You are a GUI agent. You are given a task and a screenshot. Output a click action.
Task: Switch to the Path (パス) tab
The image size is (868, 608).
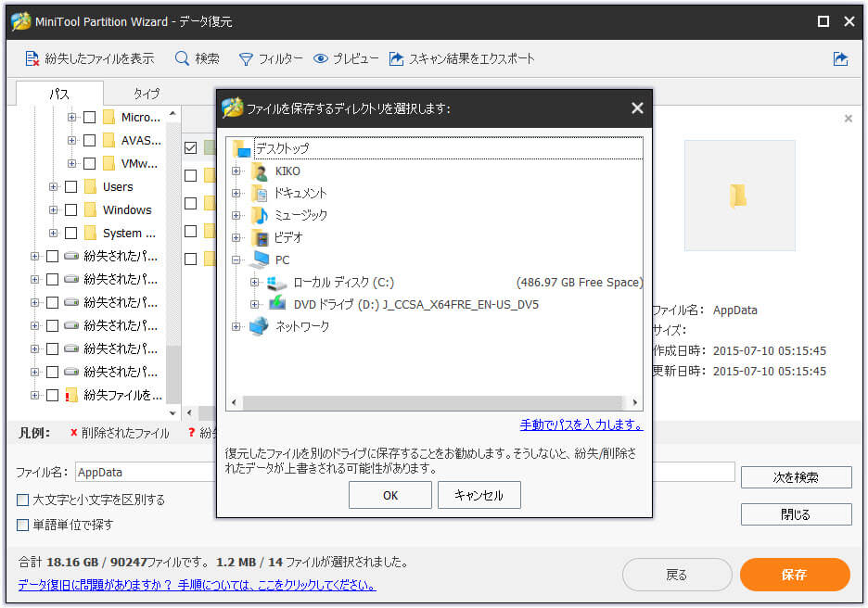[x=59, y=94]
